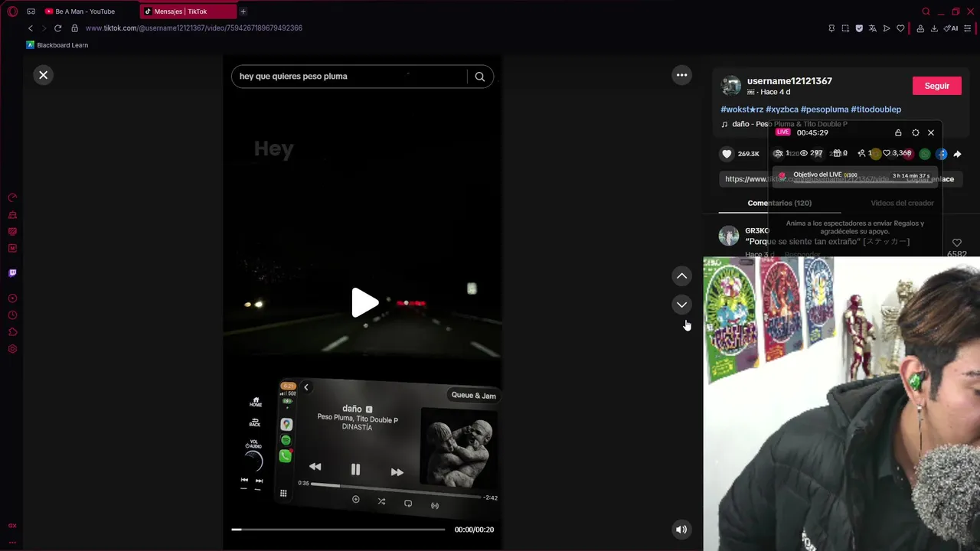Screen dimensions: 980x551
Task: Like GR3KO's comment
Action: [x=956, y=243]
